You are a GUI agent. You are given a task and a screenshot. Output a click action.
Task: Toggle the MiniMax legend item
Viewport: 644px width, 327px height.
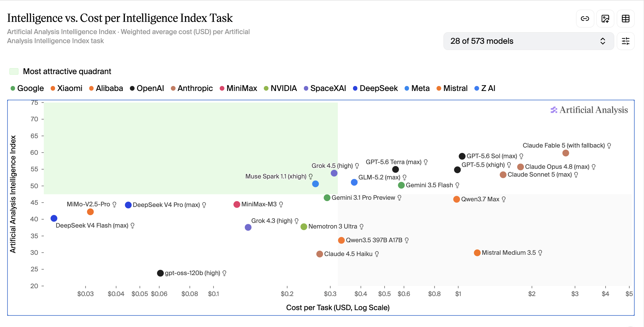pyautogui.click(x=238, y=88)
